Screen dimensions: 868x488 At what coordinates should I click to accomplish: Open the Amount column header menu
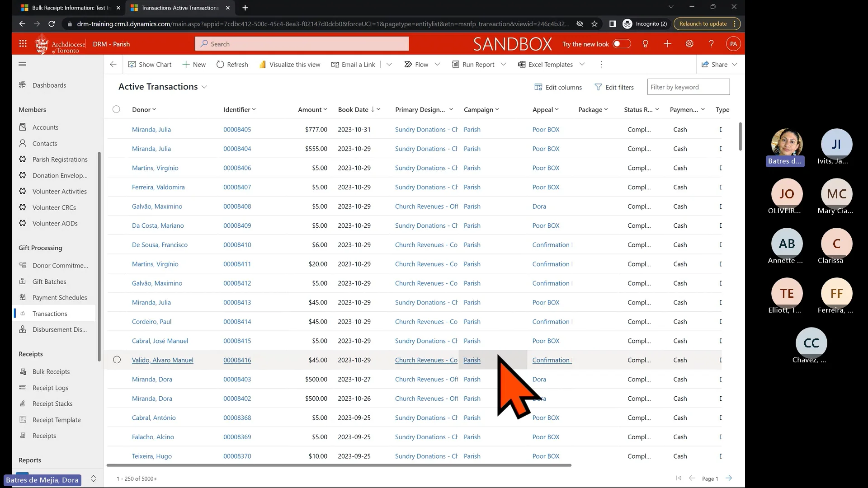pos(312,110)
